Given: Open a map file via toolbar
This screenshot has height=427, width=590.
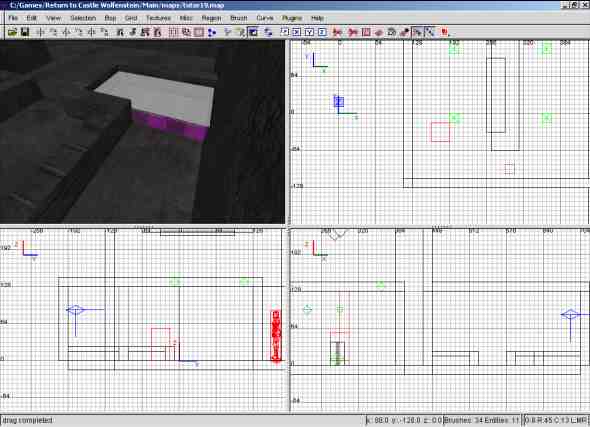Looking at the screenshot, I should point(12,32).
